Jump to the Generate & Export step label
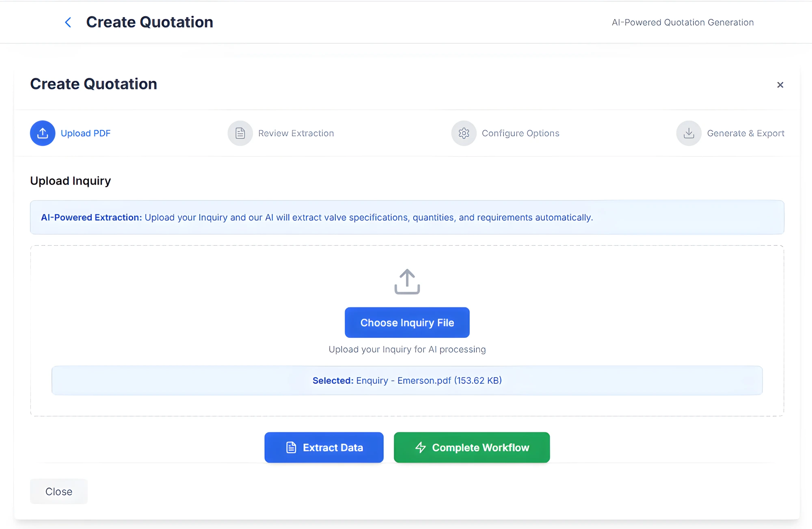Screen dimensions: 812x529 [x=745, y=133]
